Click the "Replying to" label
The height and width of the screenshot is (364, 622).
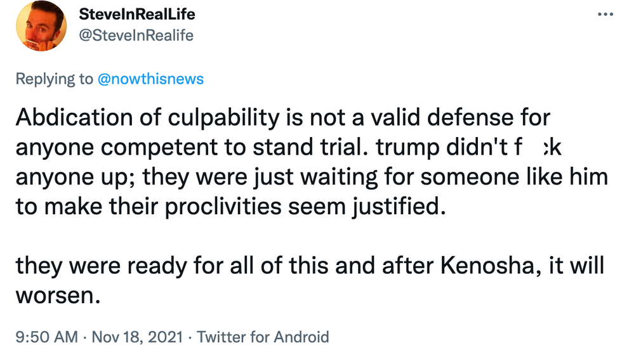click(54, 79)
